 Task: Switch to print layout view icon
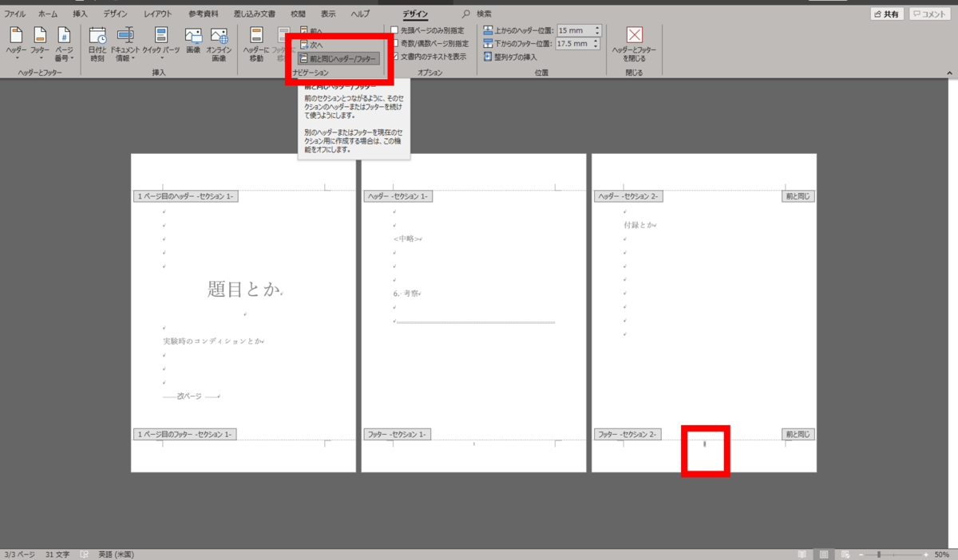click(823, 554)
